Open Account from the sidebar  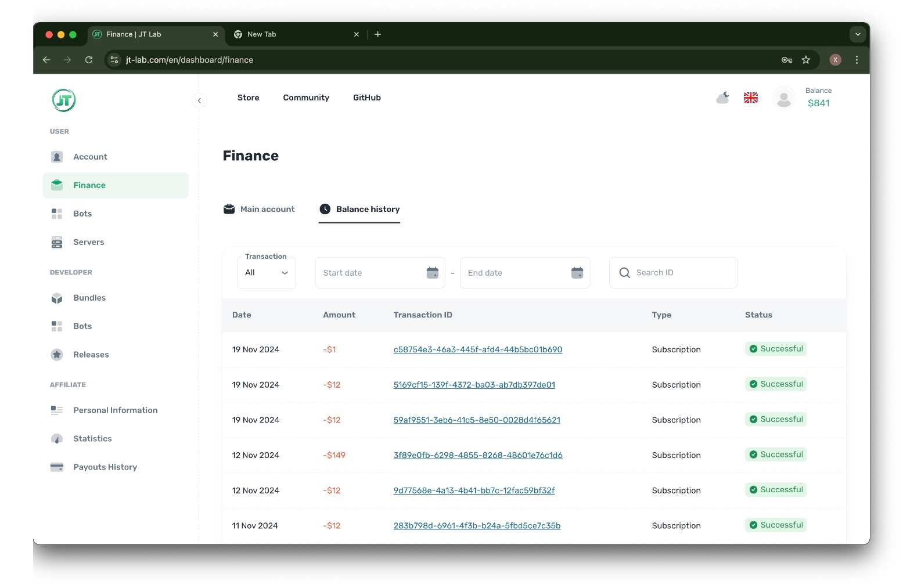point(116,157)
